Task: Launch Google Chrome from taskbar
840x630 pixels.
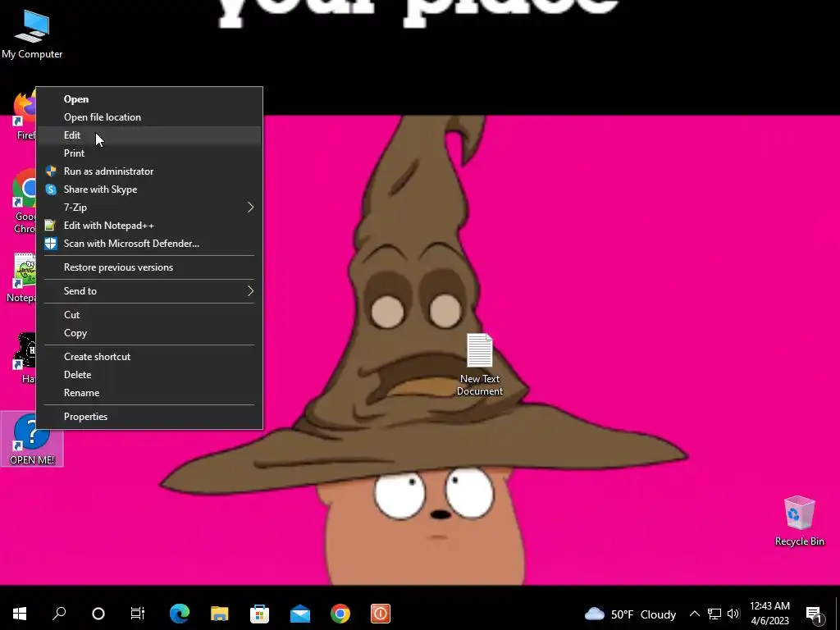Action: pyautogui.click(x=340, y=614)
